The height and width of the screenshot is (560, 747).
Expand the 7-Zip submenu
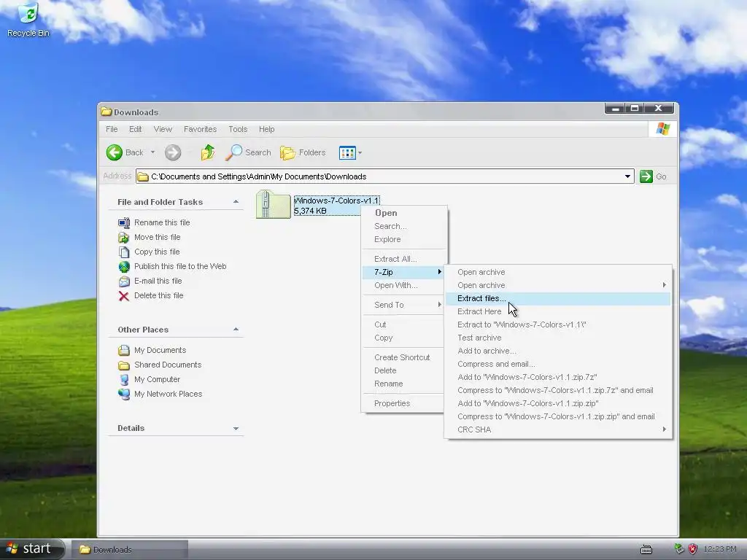coord(404,272)
